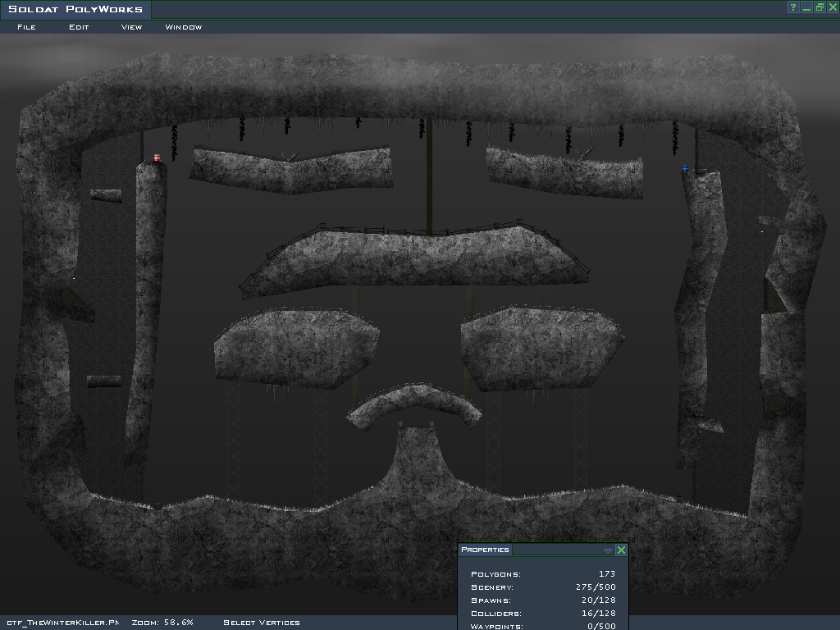Restore the PolyWorks window size
This screenshot has width=840, height=630.
[819, 7]
